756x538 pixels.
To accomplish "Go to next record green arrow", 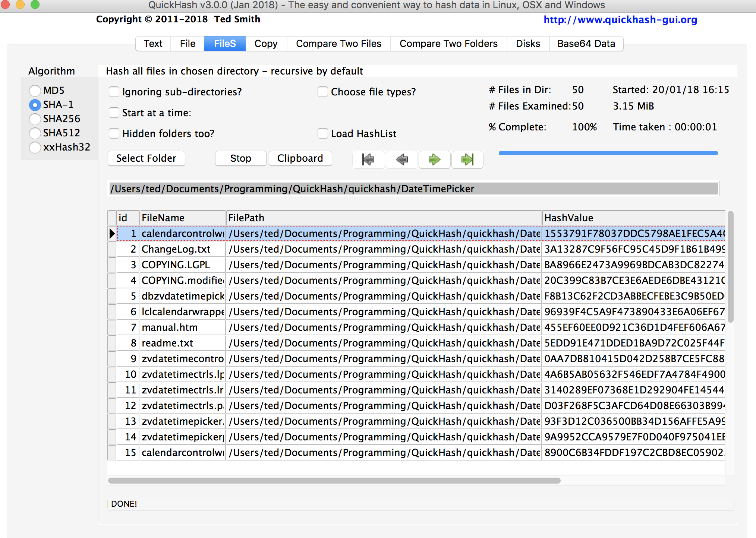I will click(434, 159).
